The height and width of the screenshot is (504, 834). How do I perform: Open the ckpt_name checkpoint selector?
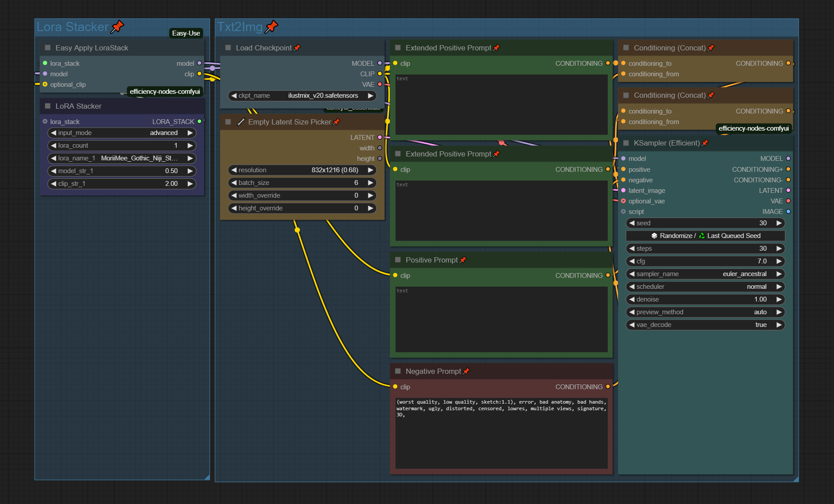[x=302, y=96]
